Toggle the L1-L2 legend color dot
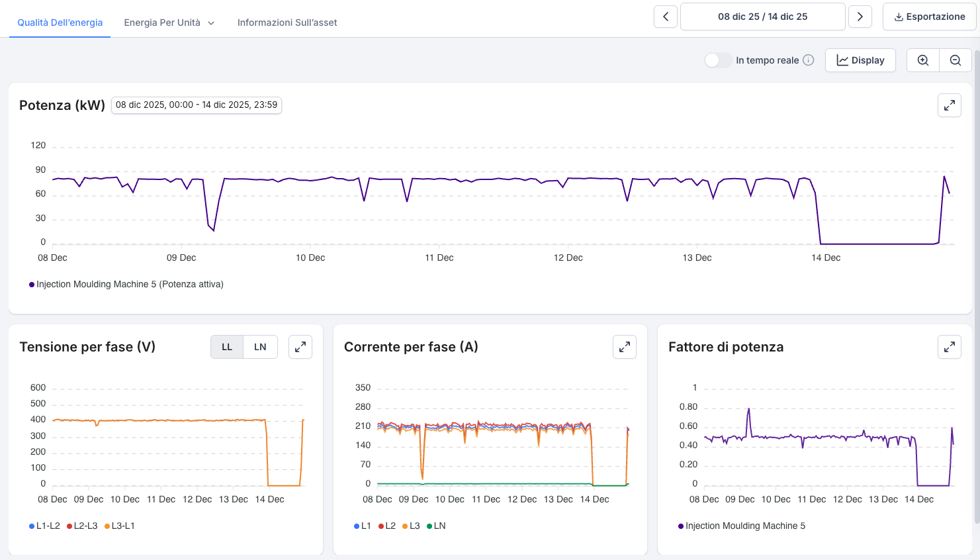The image size is (980, 560). click(32, 526)
